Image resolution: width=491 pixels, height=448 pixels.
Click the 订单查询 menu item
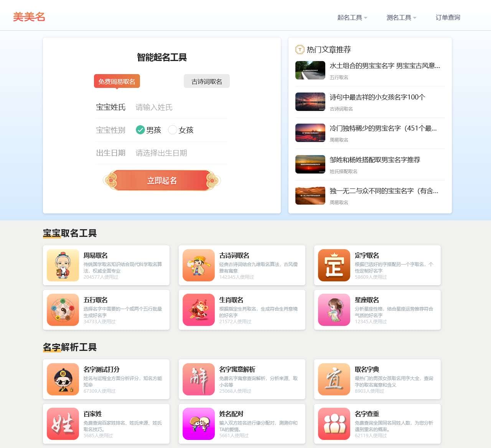coord(447,17)
